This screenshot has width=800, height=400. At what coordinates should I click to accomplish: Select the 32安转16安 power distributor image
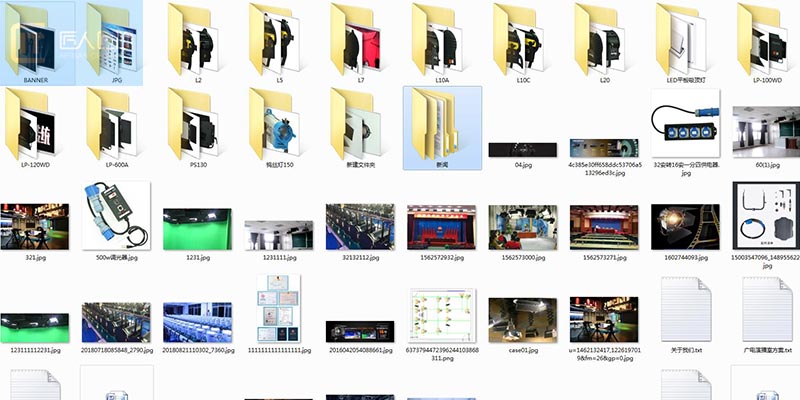click(686, 123)
